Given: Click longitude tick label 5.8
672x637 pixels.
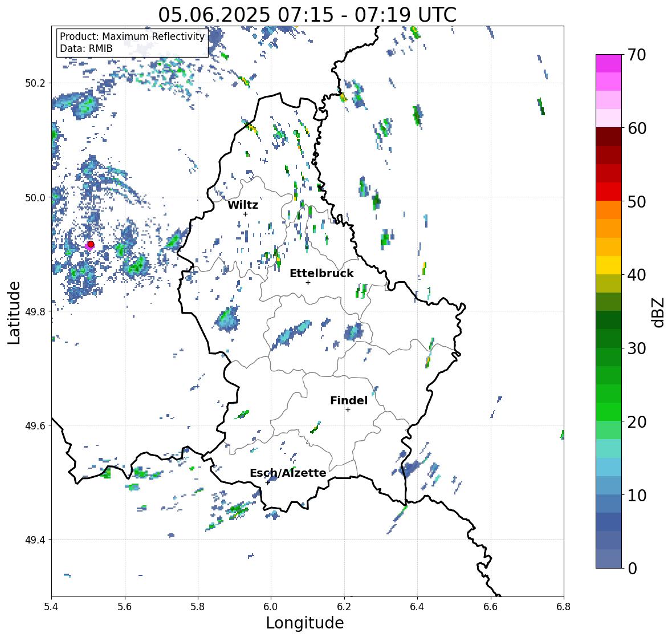Looking at the screenshot, I should tap(198, 607).
